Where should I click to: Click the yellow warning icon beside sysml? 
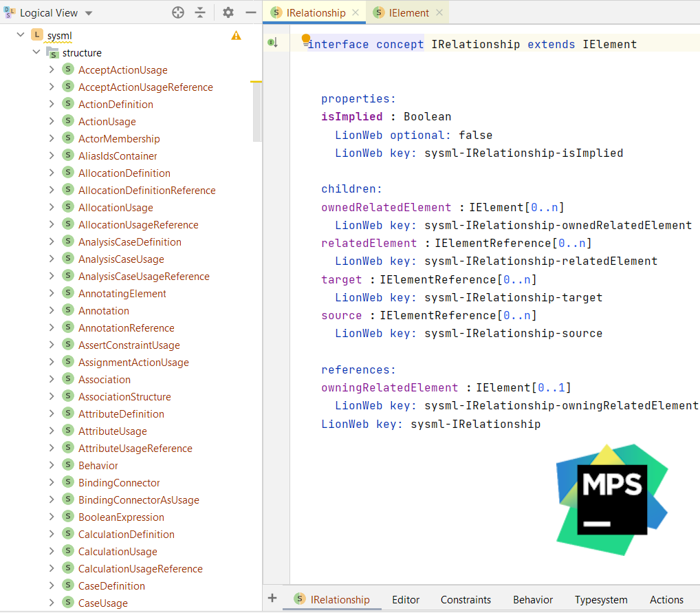tap(236, 35)
